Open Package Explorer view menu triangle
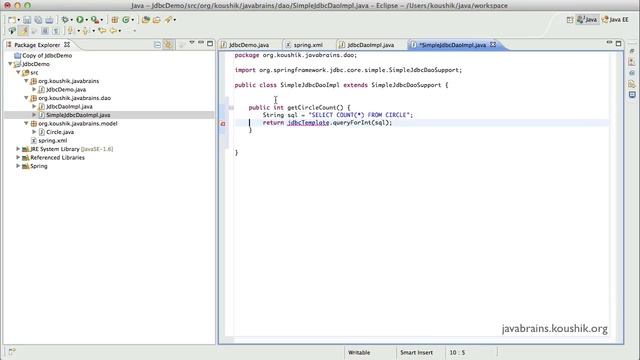The image size is (640, 360). [x=192, y=42]
